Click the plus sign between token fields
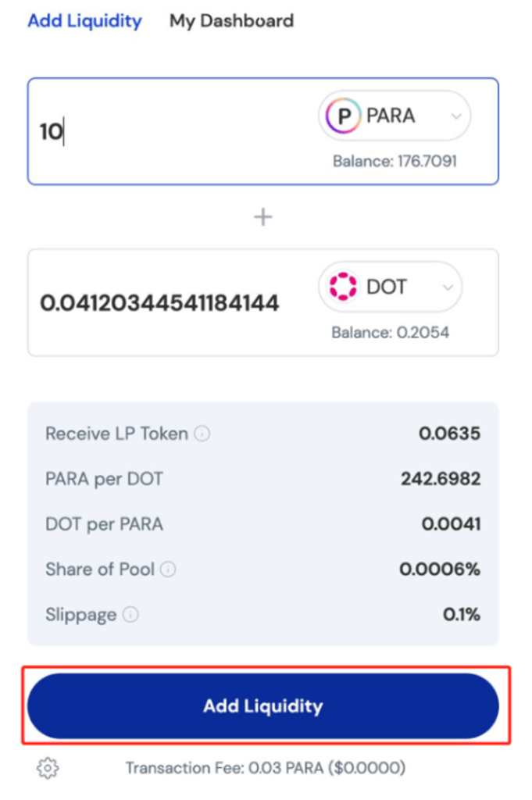The image size is (532, 800). [263, 217]
